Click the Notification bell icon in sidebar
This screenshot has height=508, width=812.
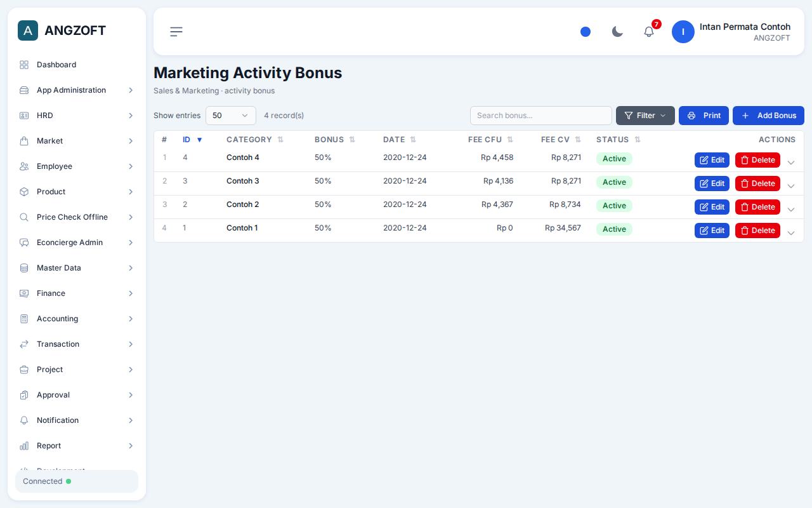(x=24, y=420)
